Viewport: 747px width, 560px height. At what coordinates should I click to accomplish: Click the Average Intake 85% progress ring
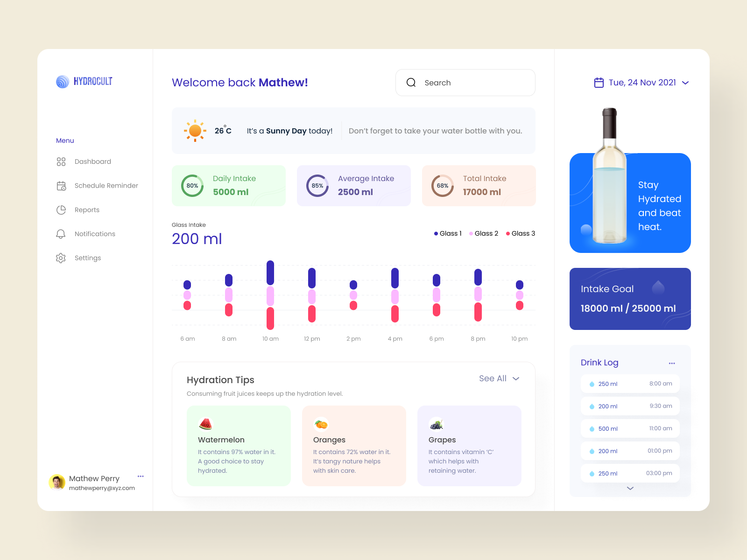point(317,186)
